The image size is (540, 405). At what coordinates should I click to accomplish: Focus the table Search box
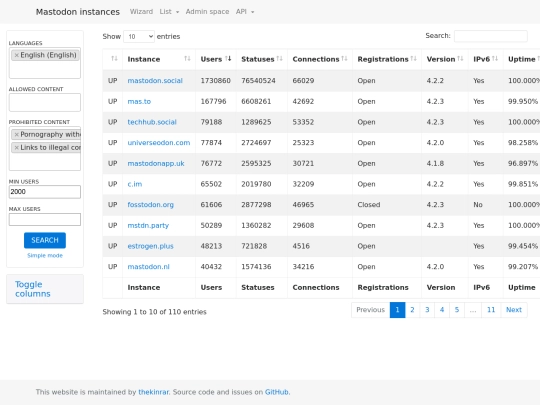point(491,36)
